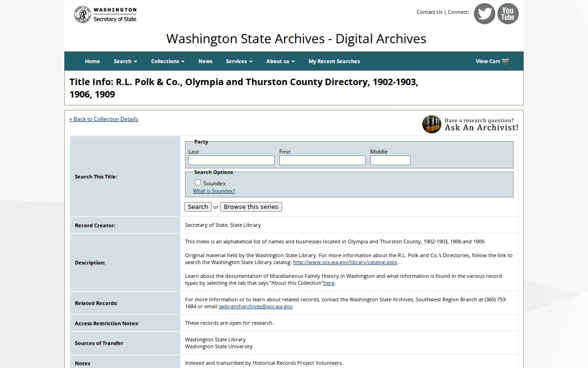Open My Recent Searches
The height and width of the screenshot is (368, 588).
pos(334,61)
